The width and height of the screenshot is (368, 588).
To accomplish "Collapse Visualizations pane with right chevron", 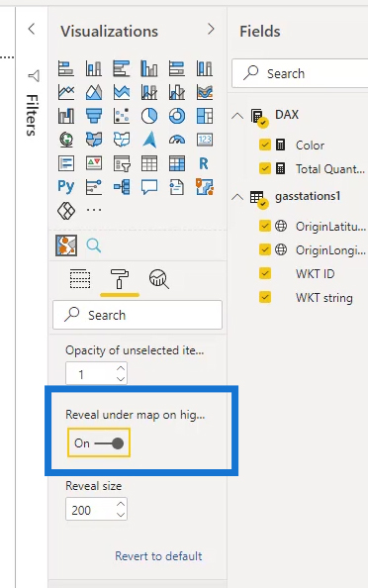I will (x=211, y=29).
